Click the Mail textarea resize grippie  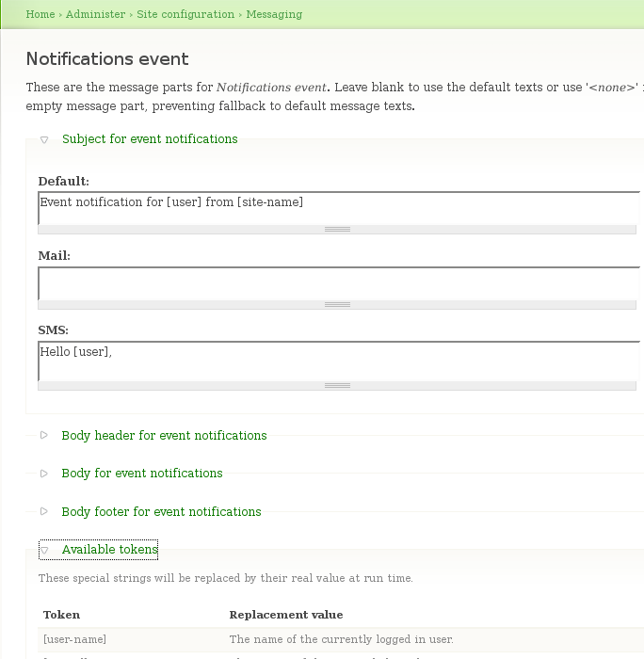click(337, 304)
